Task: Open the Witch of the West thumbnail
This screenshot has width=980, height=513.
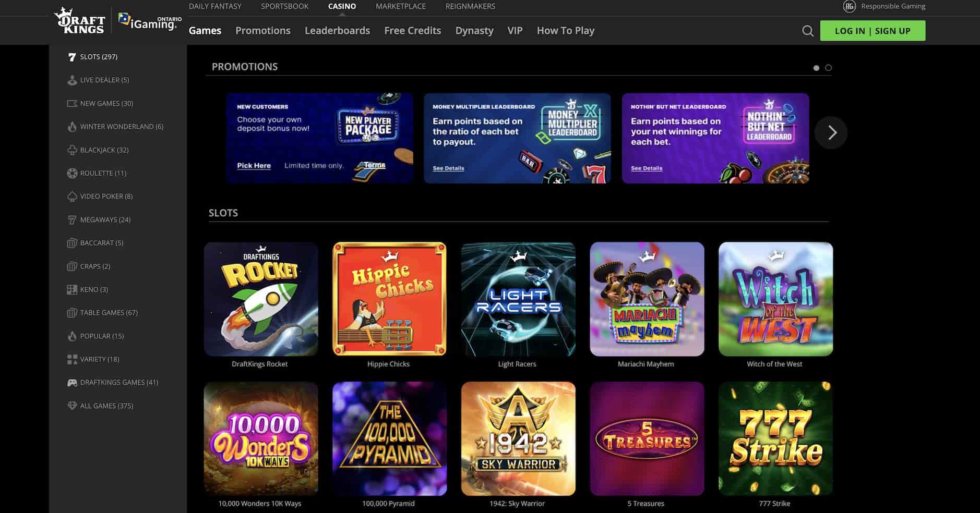Action: 776,299
